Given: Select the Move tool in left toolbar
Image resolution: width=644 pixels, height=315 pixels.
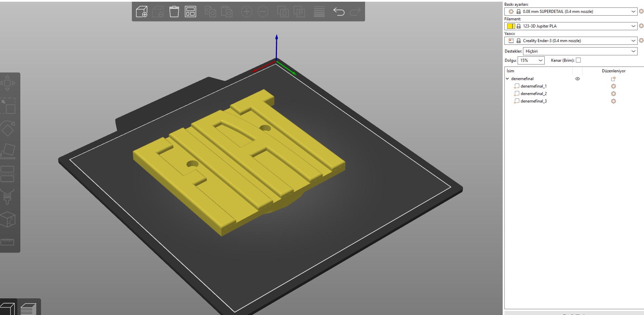Looking at the screenshot, I should (x=7, y=83).
